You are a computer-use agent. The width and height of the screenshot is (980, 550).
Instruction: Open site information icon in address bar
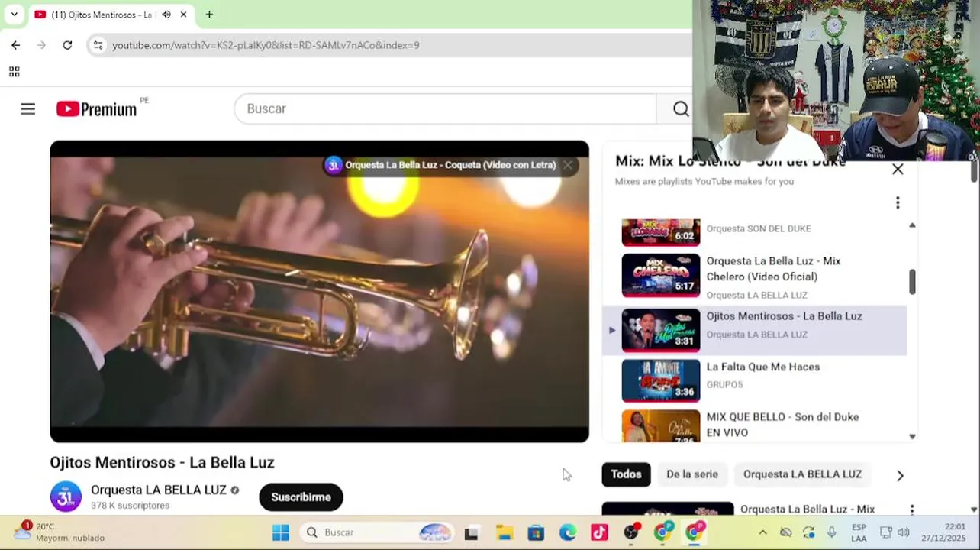point(98,45)
